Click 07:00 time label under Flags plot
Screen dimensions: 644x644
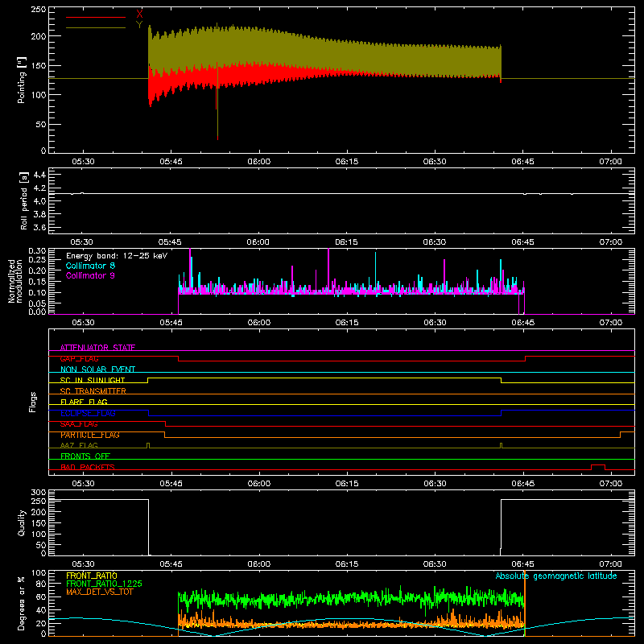(610, 484)
